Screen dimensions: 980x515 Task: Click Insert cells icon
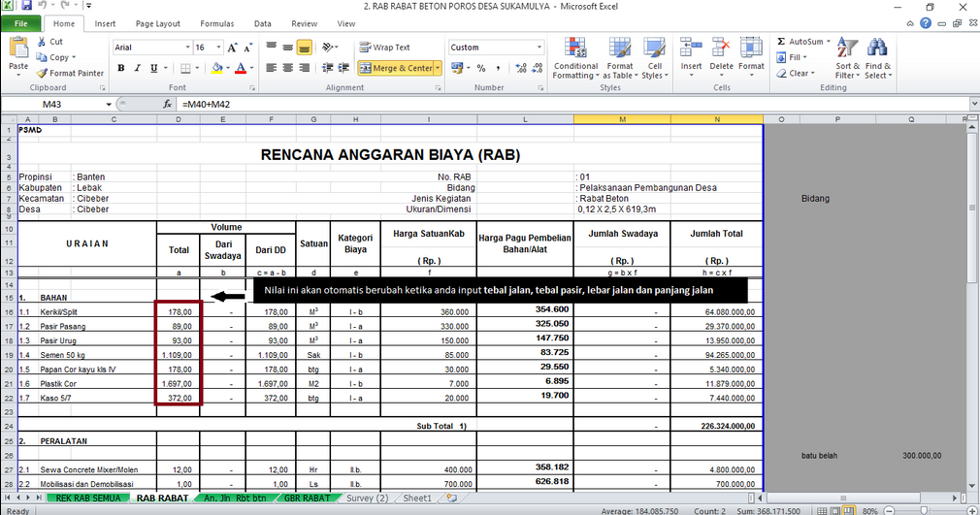pyautogui.click(x=691, y=48)
